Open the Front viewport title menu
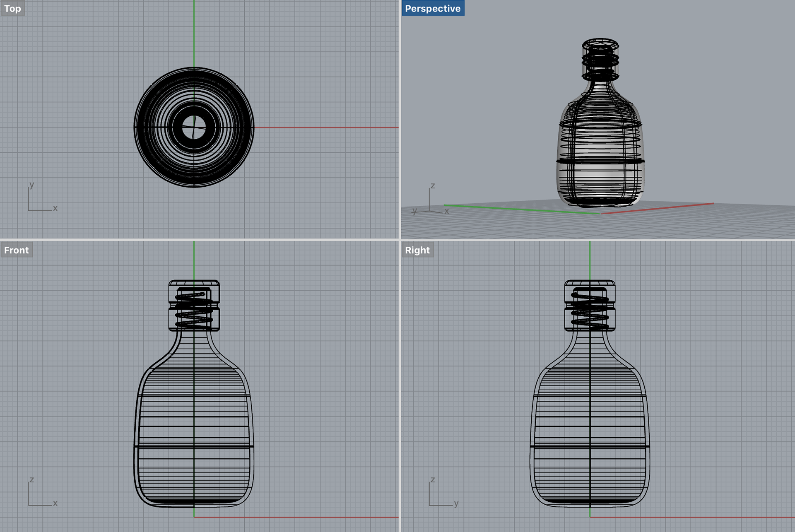The height and width of the screenshot is (532, 795). pyautogui.click(x=17, y=250)
